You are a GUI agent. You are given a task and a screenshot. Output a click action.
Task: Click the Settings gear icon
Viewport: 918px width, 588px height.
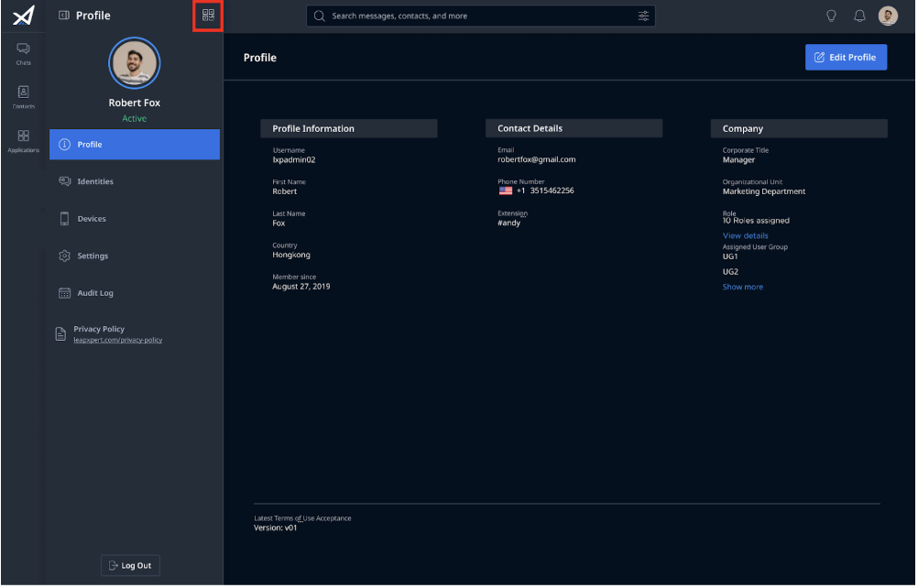pos(64,256)
